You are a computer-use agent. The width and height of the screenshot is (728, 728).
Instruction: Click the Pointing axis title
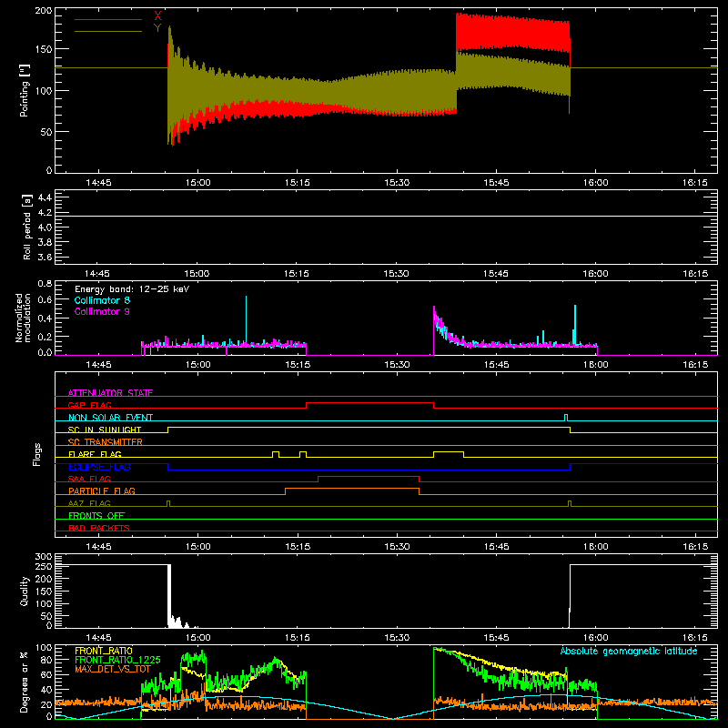click(x=25, y=90)
